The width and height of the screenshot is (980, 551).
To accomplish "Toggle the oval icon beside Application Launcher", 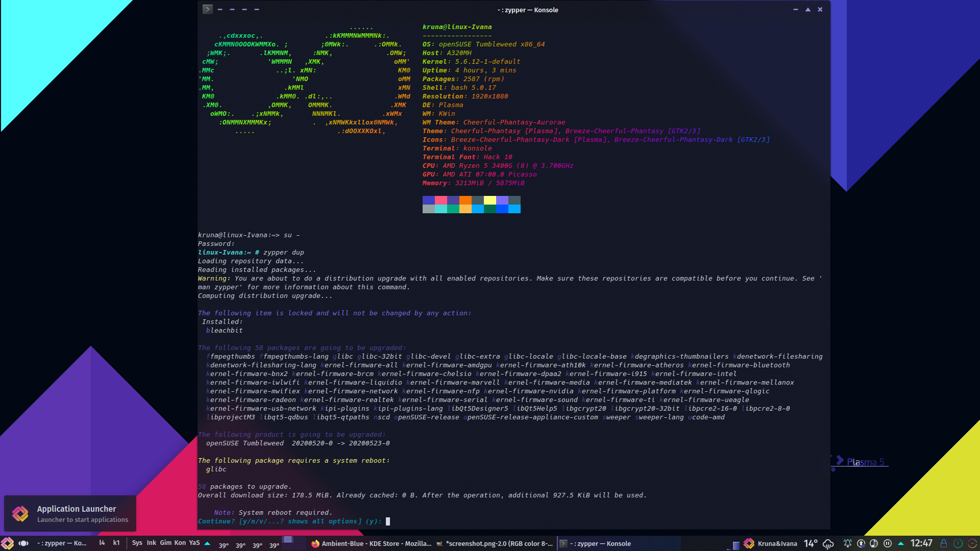I will (23, 543).
